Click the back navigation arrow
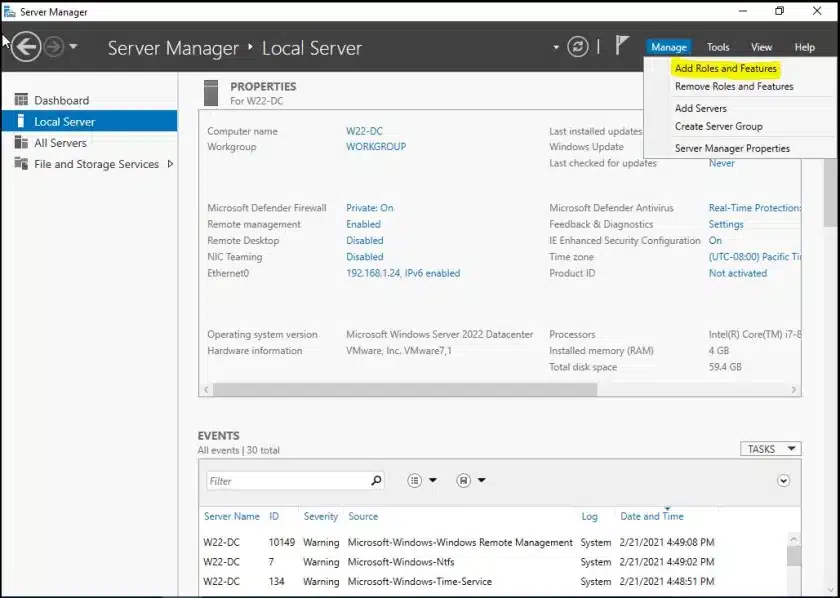The image size is (840, 598). click(x=26, y=47)
